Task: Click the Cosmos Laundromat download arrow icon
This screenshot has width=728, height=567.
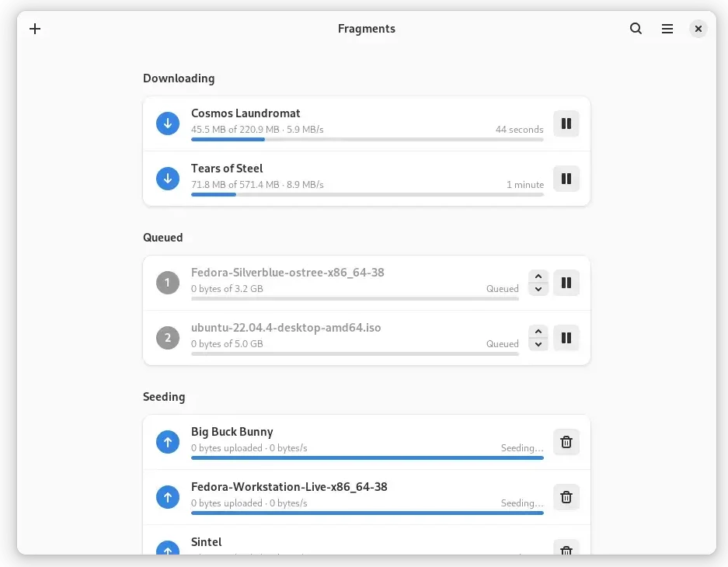Action: [x=168, y=123]
